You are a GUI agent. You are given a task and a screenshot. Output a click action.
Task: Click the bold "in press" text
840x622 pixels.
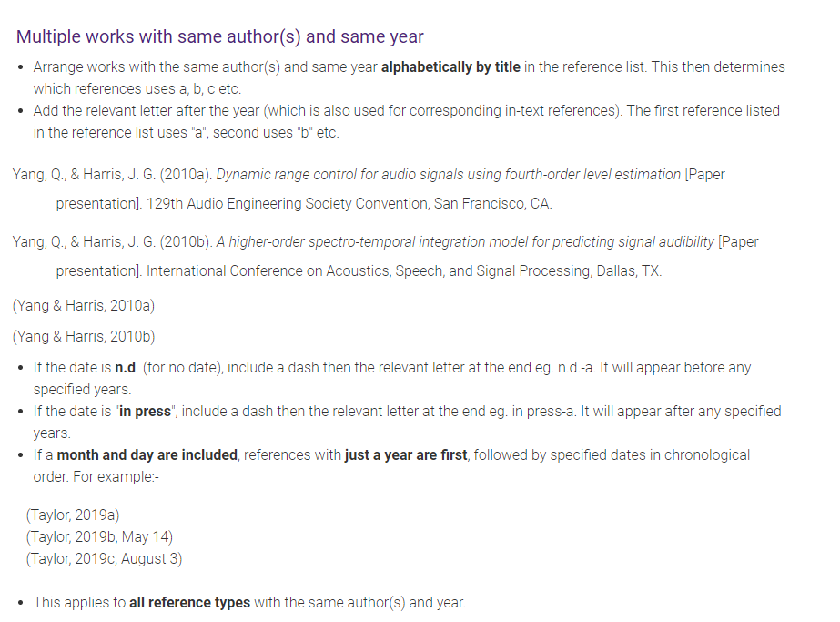pos(145,412)
